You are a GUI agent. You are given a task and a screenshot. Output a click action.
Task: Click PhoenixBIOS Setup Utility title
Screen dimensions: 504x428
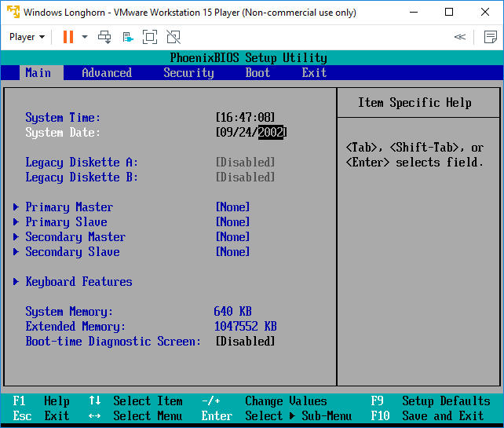(248, 58)
